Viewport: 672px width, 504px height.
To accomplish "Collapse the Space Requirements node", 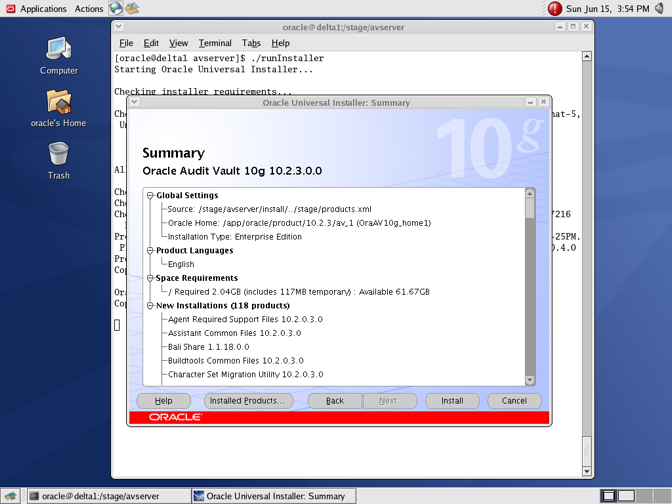I will tap(150, 278).
